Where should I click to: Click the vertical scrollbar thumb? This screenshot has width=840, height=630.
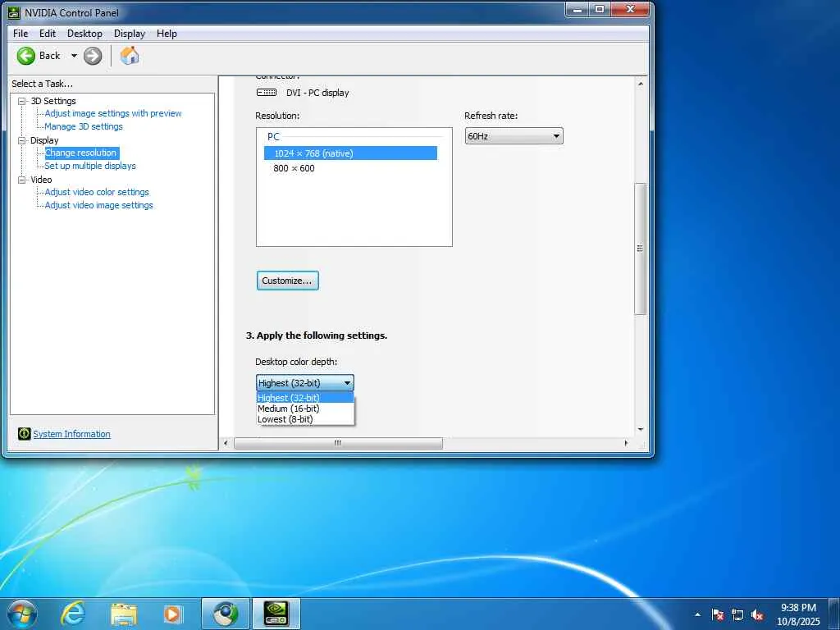(640, 249)
